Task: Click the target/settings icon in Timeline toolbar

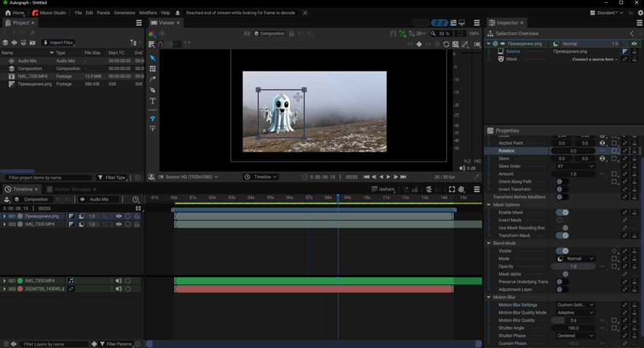Action: (461, 189)
